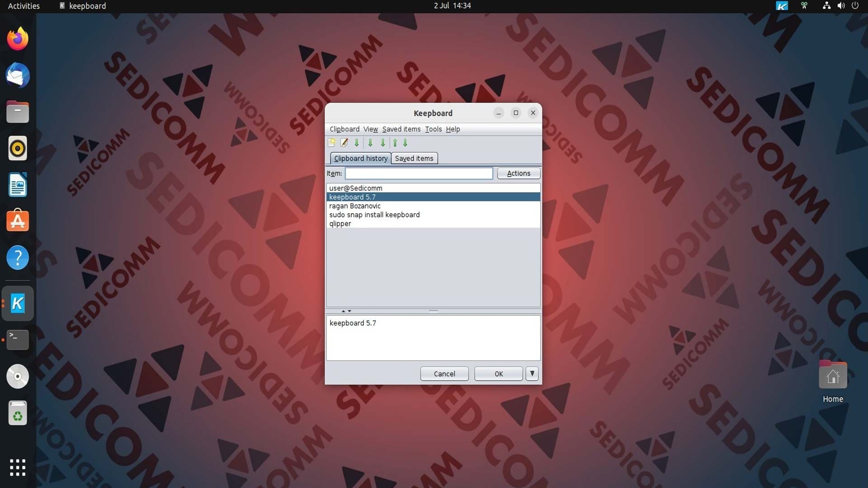This screenshot has width=868, height=488.
Task: Click the OK button
Action: (499, 374)
